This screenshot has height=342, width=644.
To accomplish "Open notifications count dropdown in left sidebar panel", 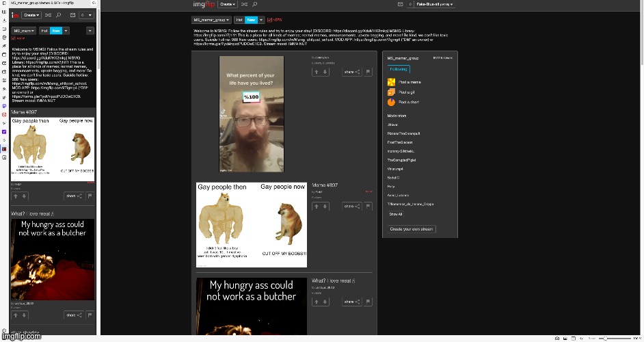I will click(86, 15).
